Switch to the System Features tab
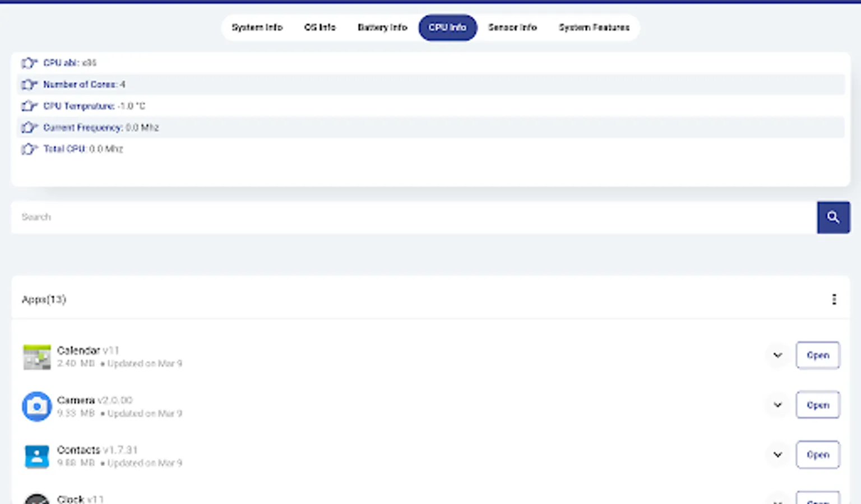This screenshot has height=504, width=861. (594, 27)
